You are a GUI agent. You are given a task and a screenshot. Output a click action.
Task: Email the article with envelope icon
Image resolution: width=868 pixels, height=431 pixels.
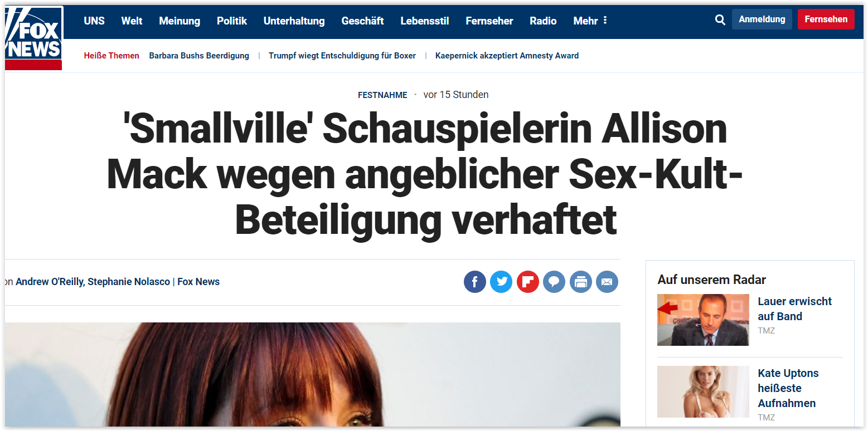coord(607,282)
